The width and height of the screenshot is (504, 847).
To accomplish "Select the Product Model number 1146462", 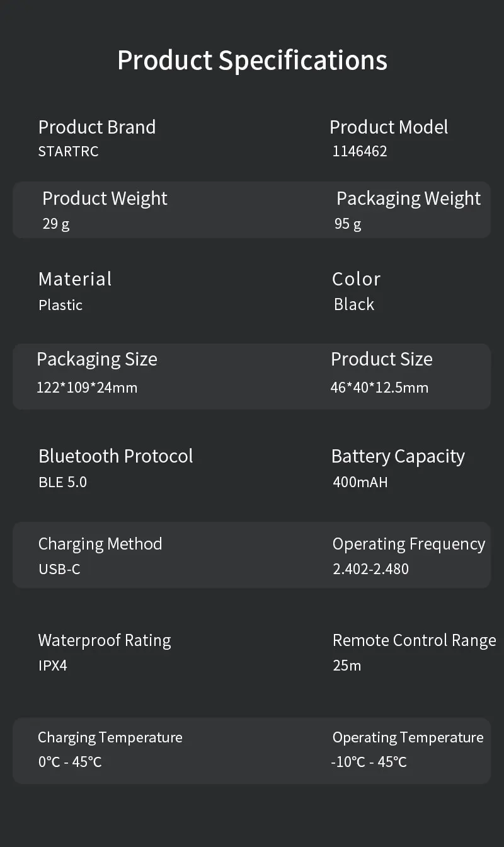I will coord(360,151).
